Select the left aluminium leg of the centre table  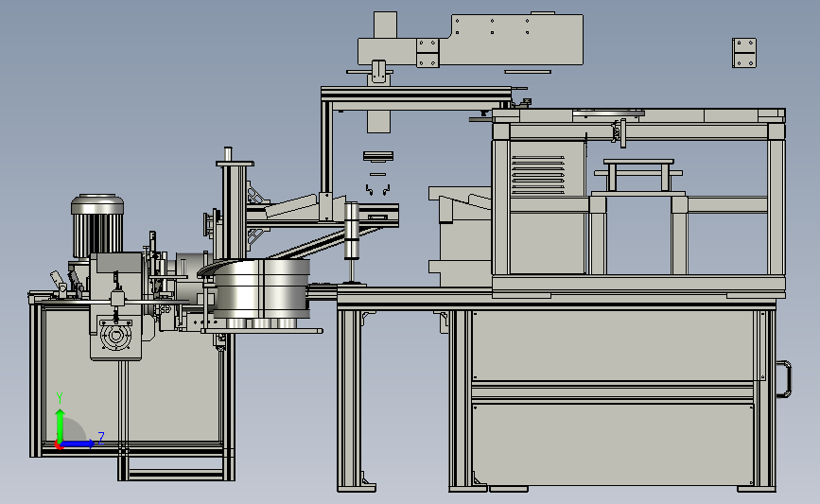(349, 400)
